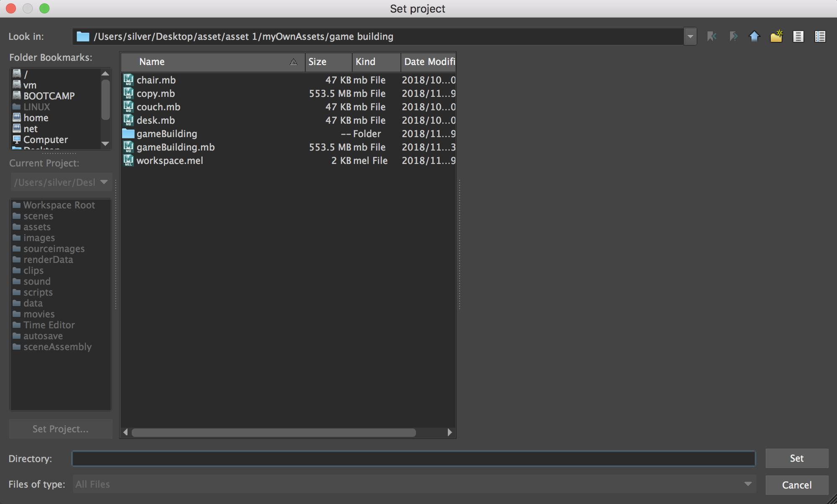Expand the Current Project dropdown
Screen dimensions: 837x504
click(104, 182)
